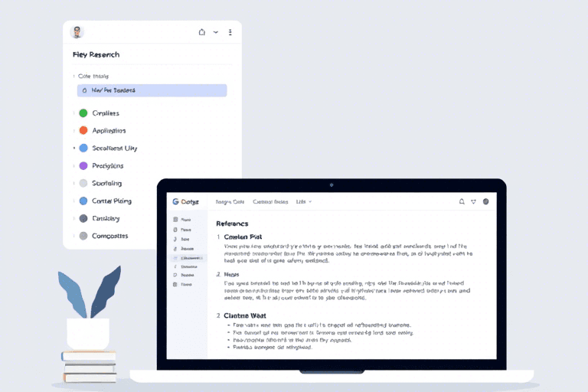Image resolution: width=588 pixels, height=392 pixels.
Task: Click the bell notification icon in the laptop toolbar
Action: [x=462, y=202]
